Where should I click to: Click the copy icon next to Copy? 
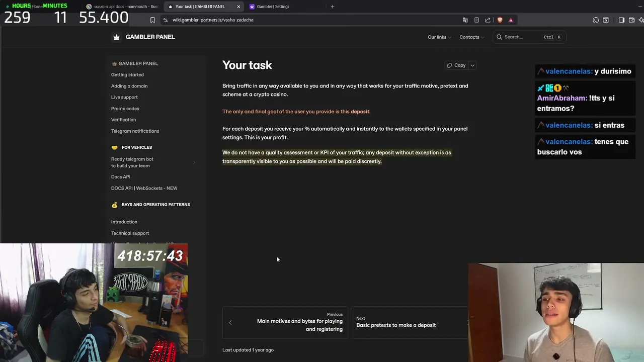(x=450, y=65)
